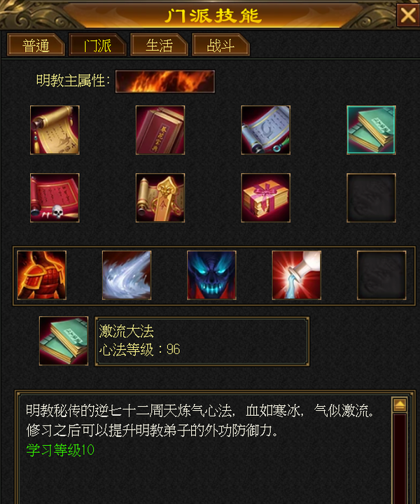Image resolution: width=420 pixels, height=504 pixels.
Task: Select the flaming red armor skill
Action: tap(42, 275)
